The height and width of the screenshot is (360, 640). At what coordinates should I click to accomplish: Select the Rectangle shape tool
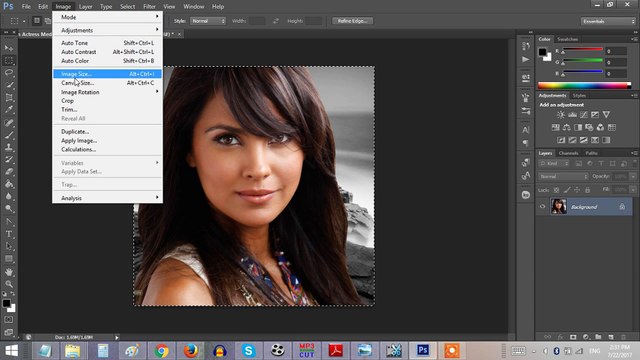[x=9, y=259]
